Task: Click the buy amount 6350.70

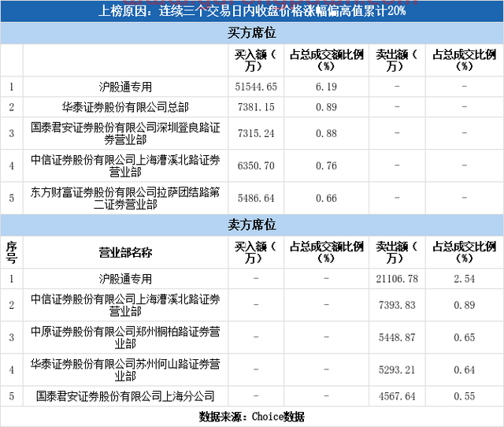Action: (256, 166)
